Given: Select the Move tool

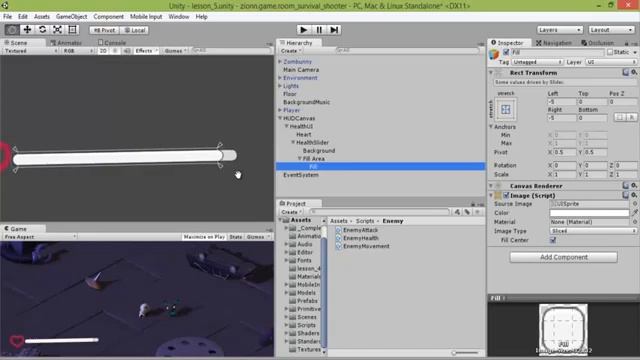Looking at the screenshot, I should click(27, 30).
